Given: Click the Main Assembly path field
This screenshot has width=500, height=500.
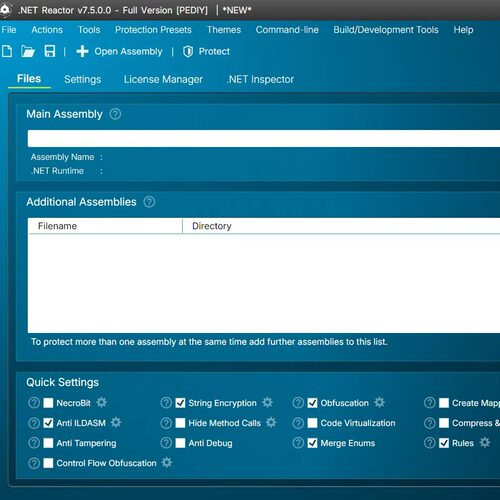Looking at the screenshot, I should tap(264, 139).
